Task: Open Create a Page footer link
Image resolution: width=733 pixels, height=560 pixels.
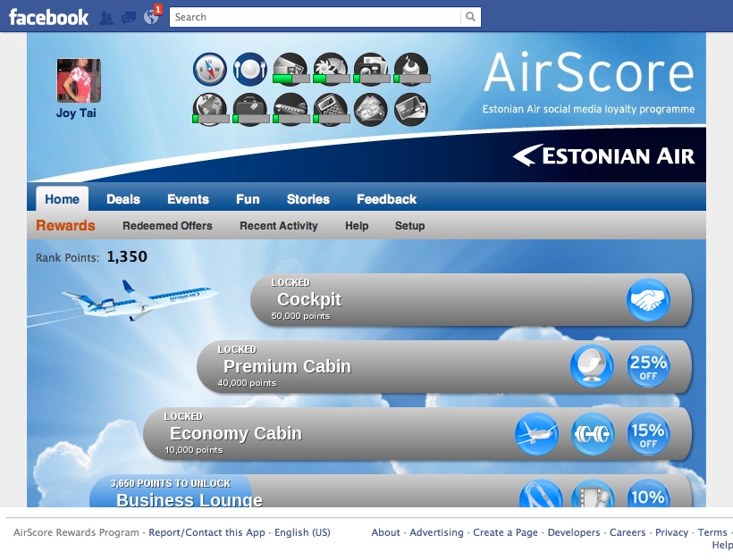Action: coord(505,532)
